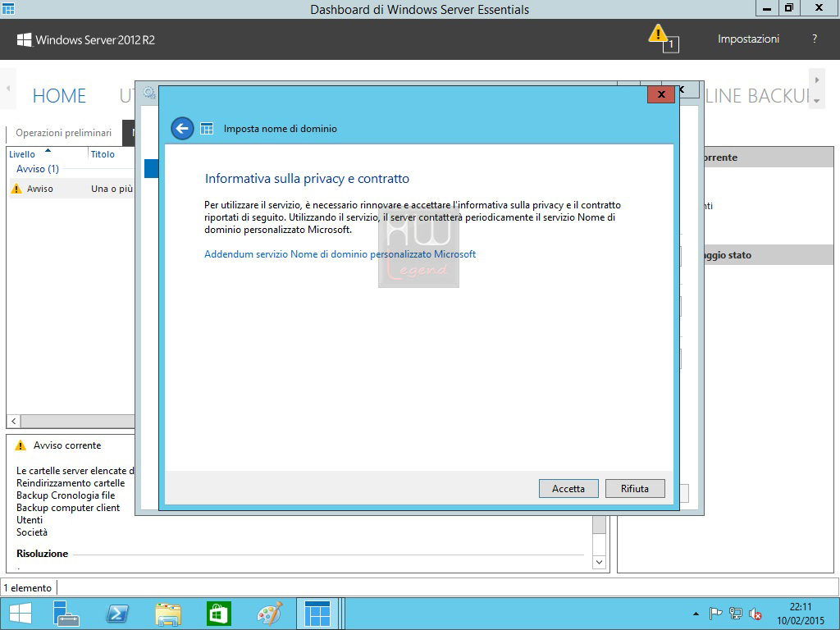Open PowerShell from the taskbar
840x630 pixels.
(x=116, y=614)
